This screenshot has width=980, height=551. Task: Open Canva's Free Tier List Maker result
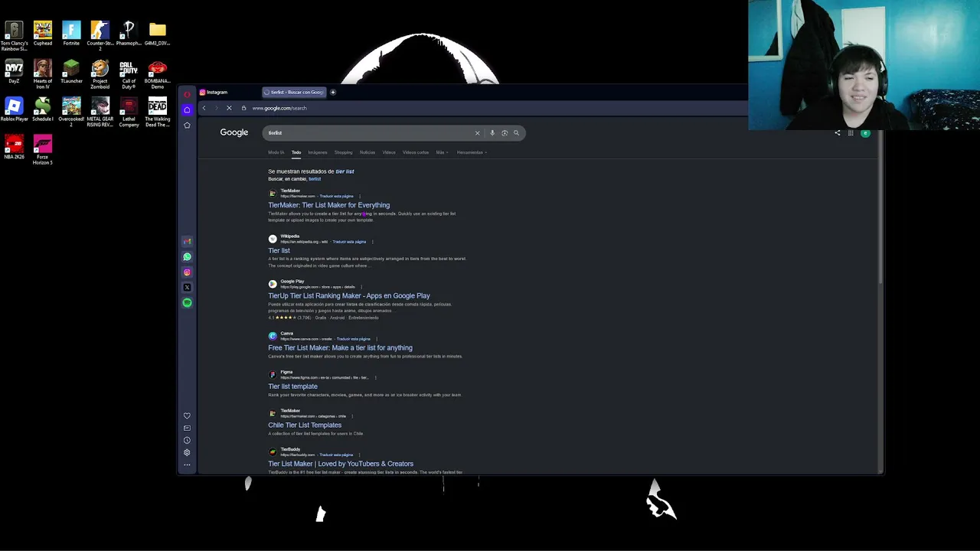(340, 347)
